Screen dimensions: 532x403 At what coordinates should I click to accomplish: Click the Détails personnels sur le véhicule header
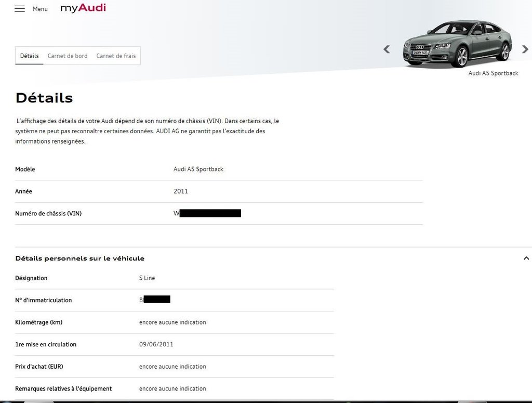(80, 258)
